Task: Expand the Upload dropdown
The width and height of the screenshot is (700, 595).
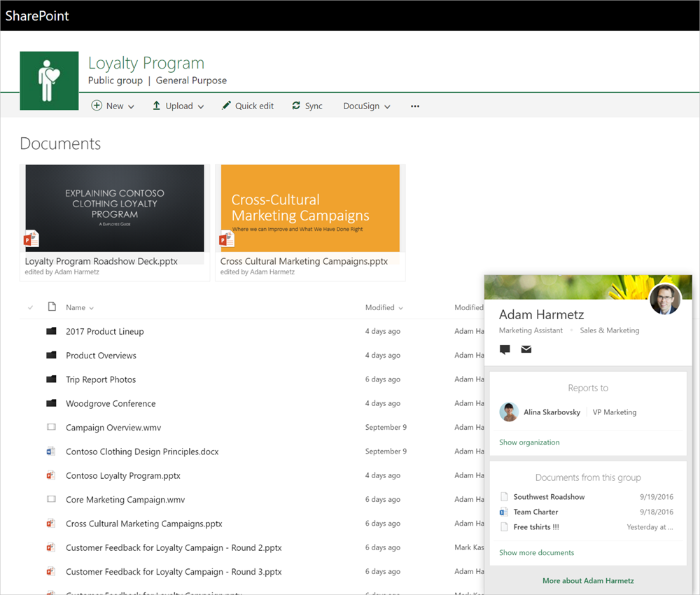Action: pos(178,106)
